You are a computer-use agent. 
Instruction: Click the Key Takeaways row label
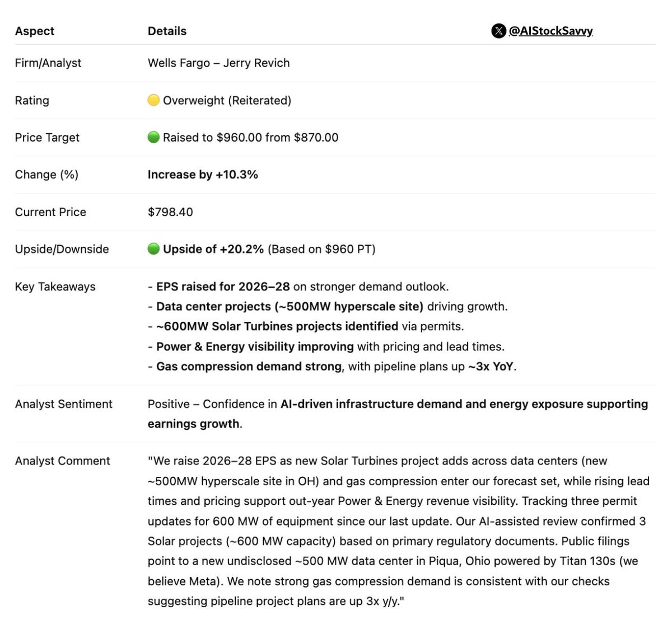coord(55,287)
